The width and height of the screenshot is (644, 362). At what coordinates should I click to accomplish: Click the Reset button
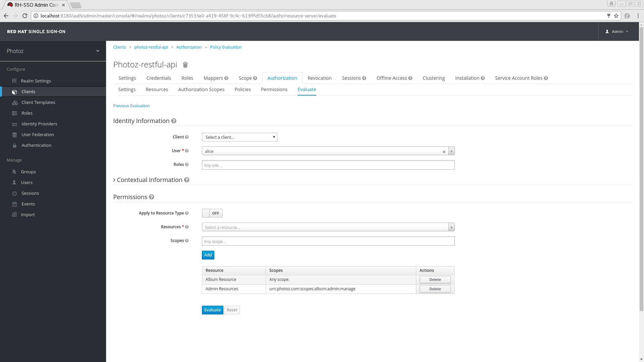pos(232,310)
